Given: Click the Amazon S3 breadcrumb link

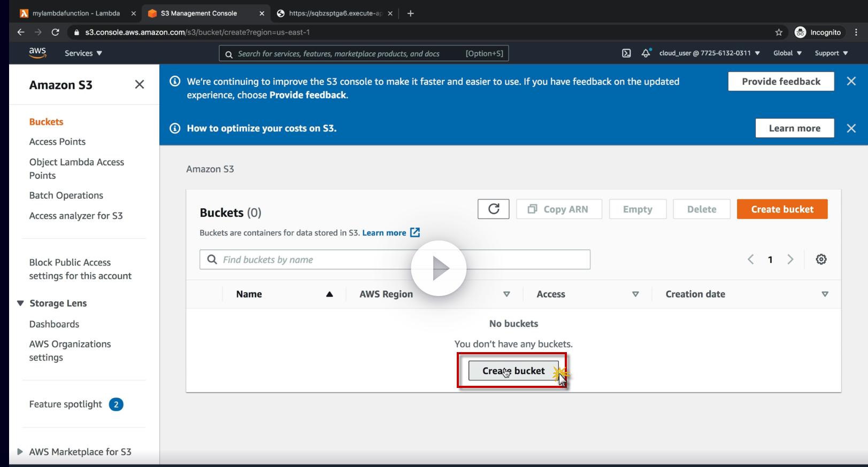Looking at the screenshot, I should coord(210,169).
